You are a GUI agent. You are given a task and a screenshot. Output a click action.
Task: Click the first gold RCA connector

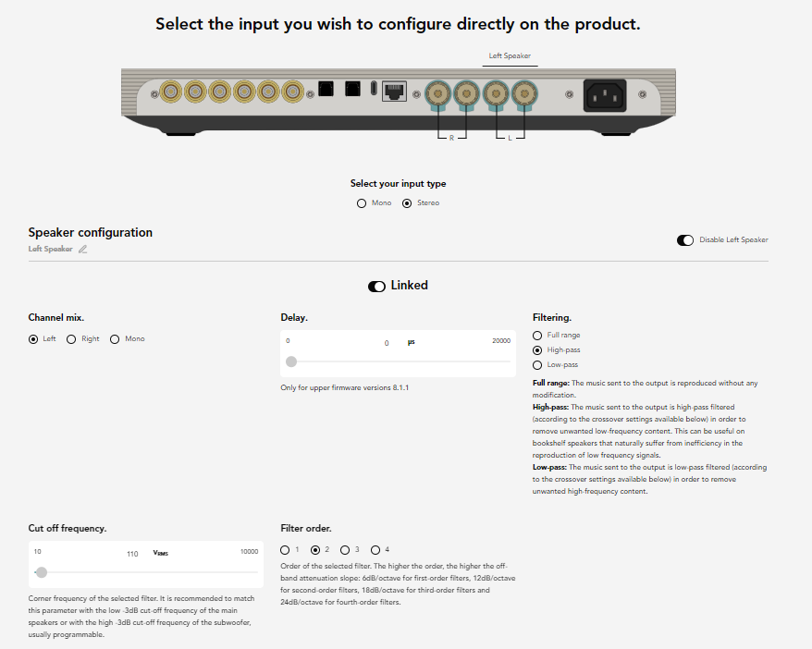coord(170,91)
